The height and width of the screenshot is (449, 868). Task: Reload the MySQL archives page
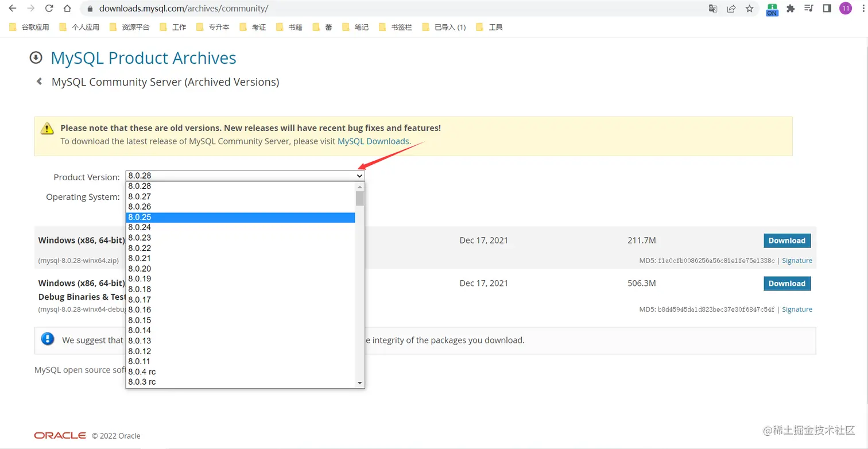[x=49, y=9]
